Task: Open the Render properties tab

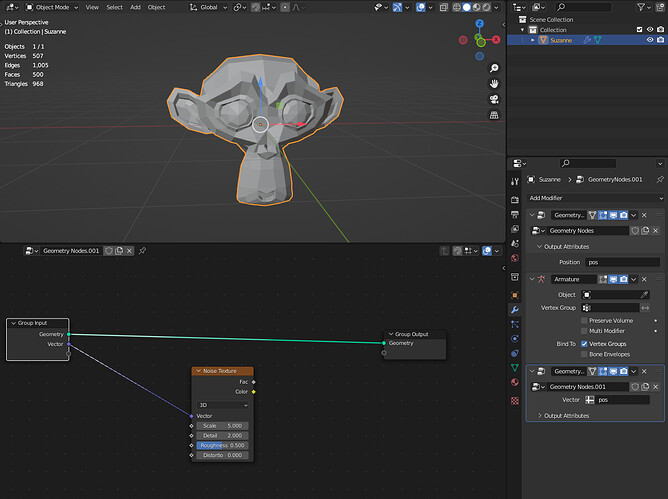Action: tap(515, 199)
